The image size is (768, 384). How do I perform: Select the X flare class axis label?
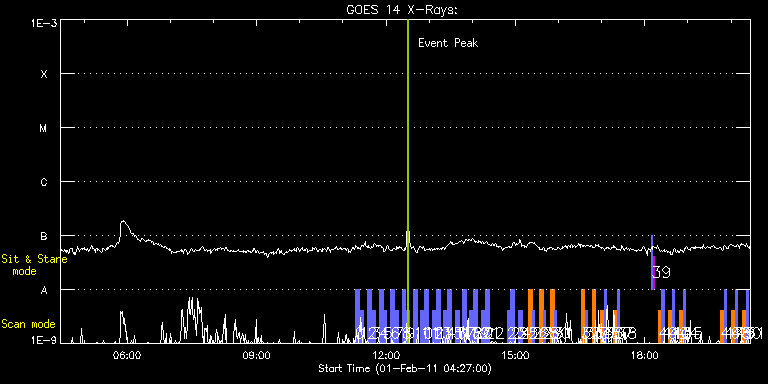point(44,74)
